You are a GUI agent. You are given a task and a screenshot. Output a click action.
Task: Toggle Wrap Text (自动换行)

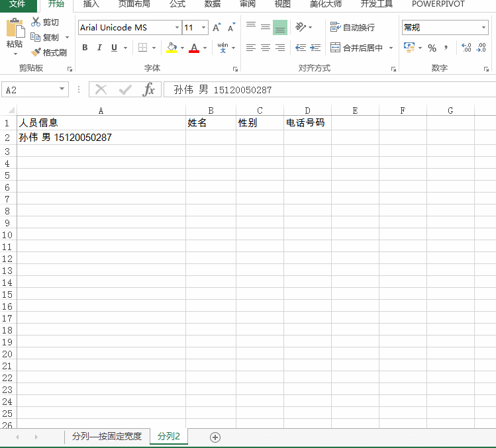point(353,27)
